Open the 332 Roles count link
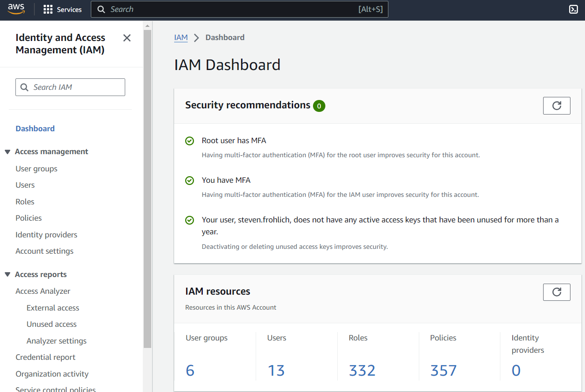 [362, 370]
